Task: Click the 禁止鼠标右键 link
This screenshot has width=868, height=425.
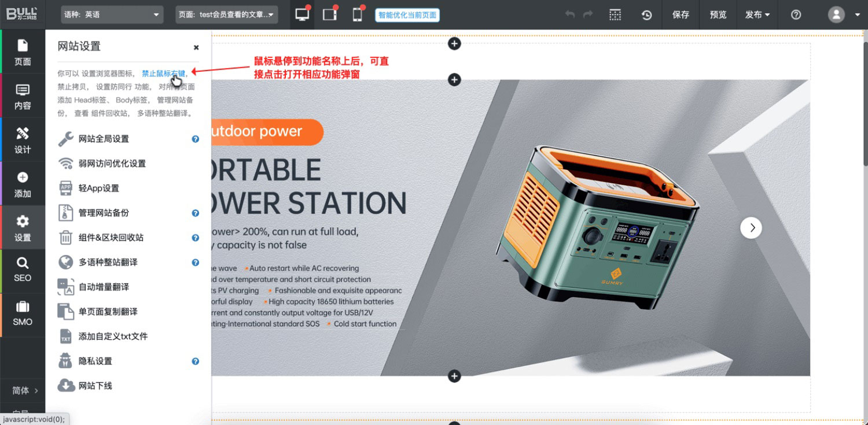Action: pos(163,73)
